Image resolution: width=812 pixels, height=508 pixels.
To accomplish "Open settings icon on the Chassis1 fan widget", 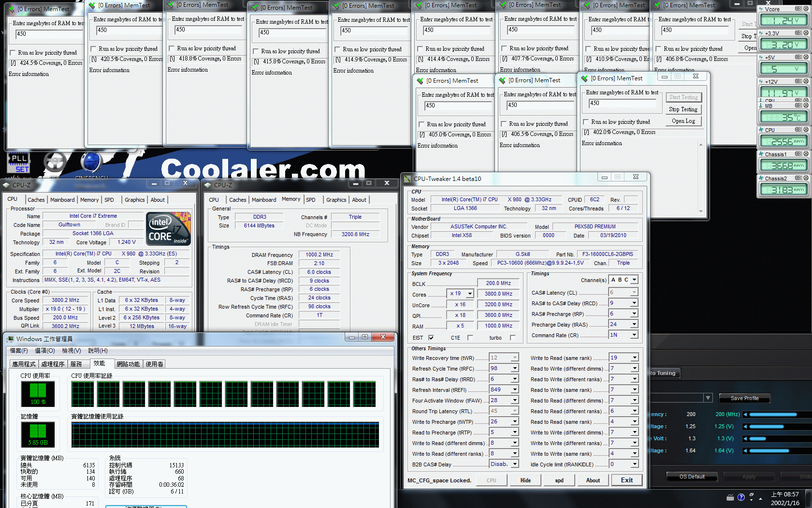I will click(x=798, y=154).
